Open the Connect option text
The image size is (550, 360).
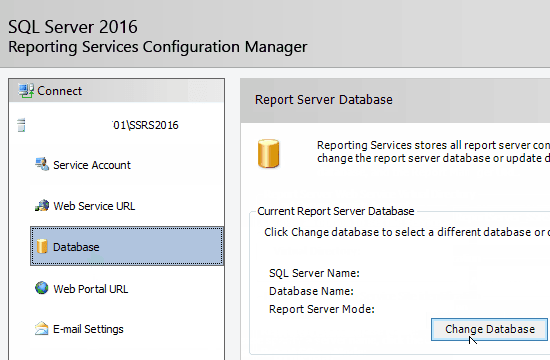click(x=60, y=91)
